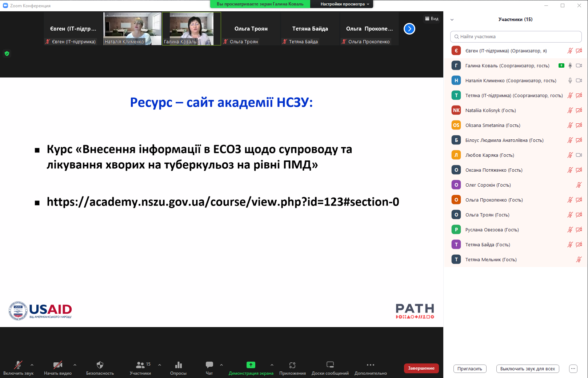Screen dimensions: 588x378
Task: Open the Вид view layout menu
Action: coord(432,19)
